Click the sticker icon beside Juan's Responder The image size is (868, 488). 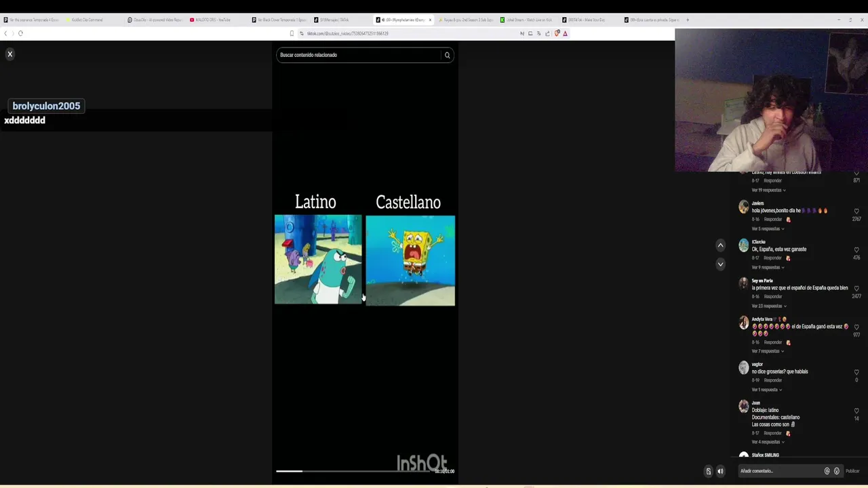point(788,433)
